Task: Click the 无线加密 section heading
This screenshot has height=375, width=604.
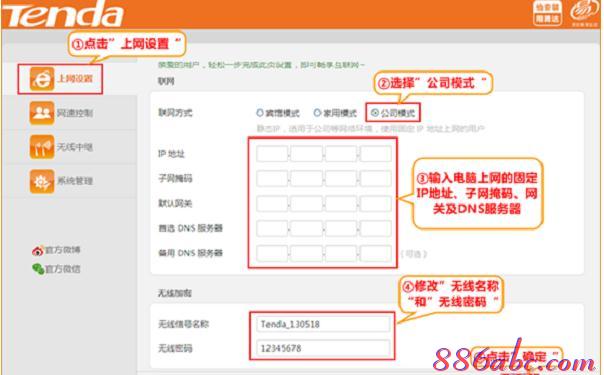Action: [x=174, y=293]
